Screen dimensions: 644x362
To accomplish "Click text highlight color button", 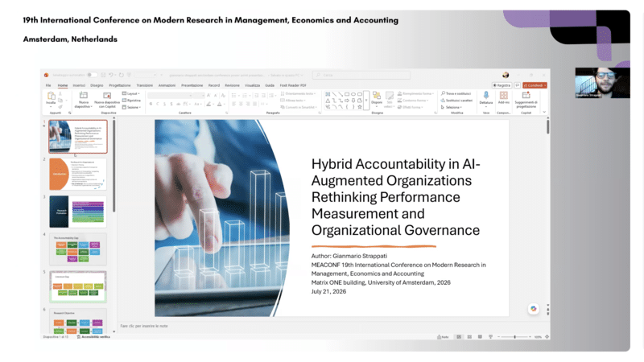I will (x=209, y=105).
